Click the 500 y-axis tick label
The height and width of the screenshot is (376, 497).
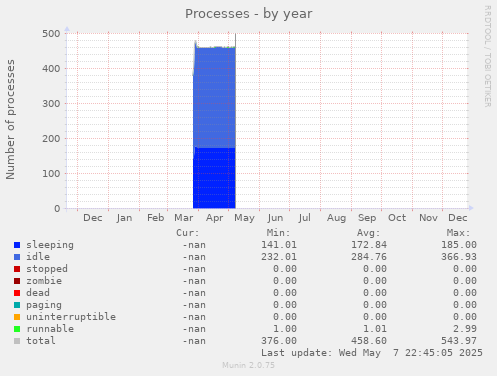[x=51, y=34]
